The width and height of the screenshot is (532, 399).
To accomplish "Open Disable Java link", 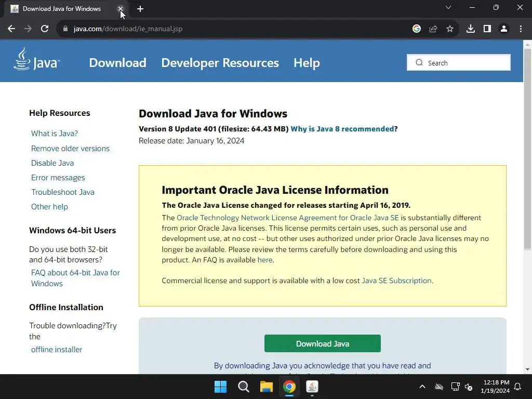I will (x=52, y=163).
